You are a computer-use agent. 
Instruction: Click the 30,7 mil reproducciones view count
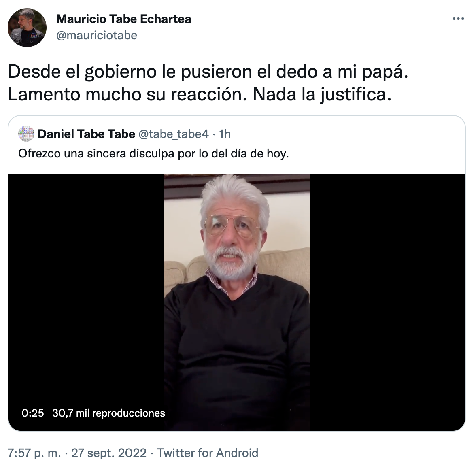108,413
